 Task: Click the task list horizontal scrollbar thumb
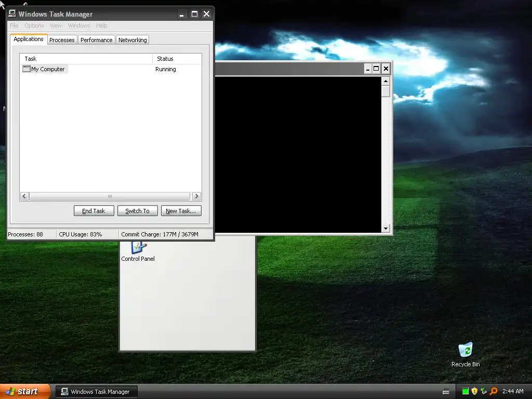[110, 196]
